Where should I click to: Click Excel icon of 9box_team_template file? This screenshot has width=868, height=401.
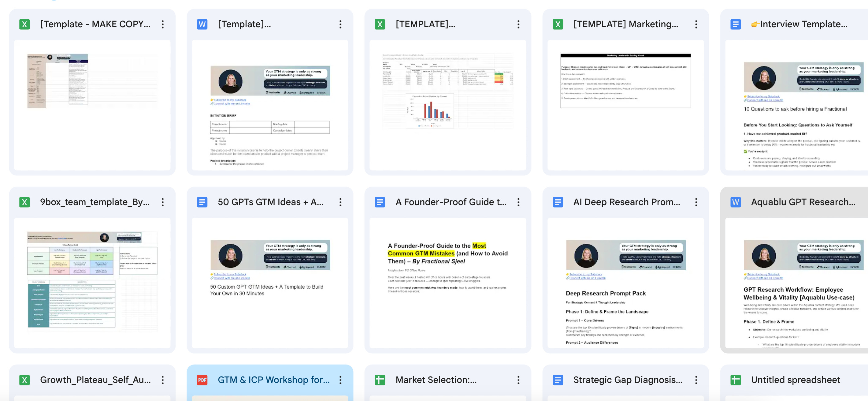24,202
